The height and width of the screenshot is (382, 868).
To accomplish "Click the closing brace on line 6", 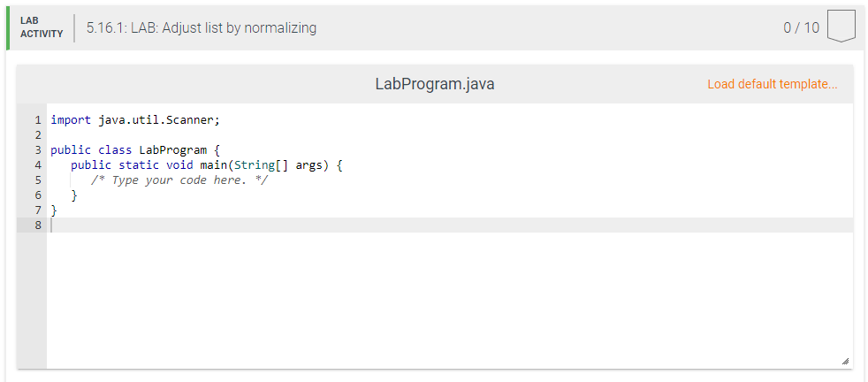I will pyautogui.click(x=74, y=195).
